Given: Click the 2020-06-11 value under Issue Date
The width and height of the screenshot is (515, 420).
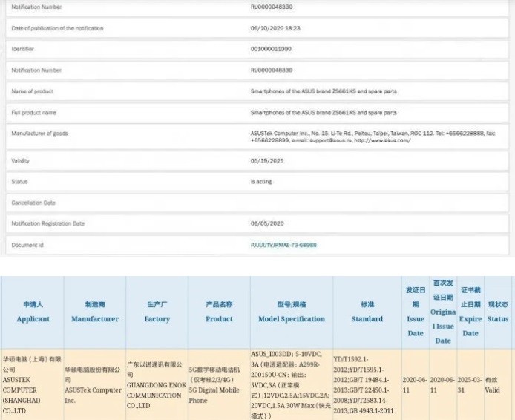Looking at the screenshot, I should (415, 385).
